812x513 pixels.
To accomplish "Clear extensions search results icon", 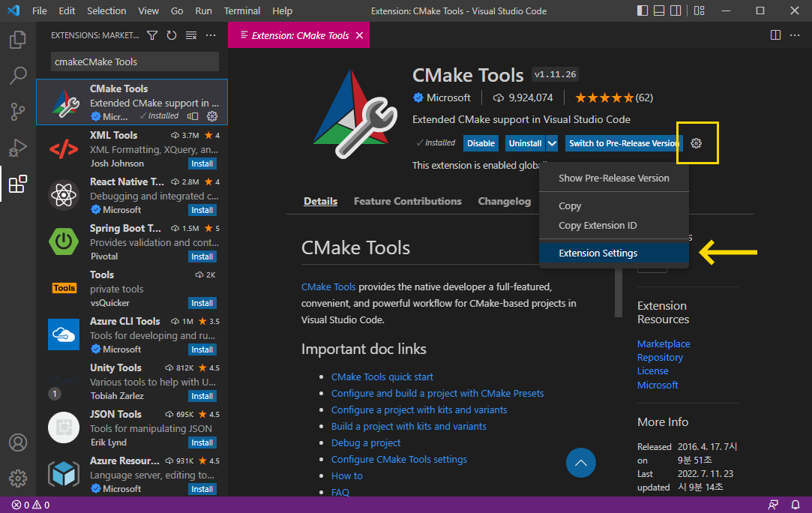I will click(191, 35).
